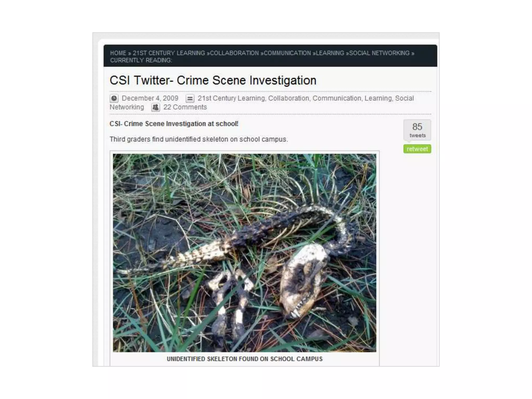Screen dimensions: 532x399
Task: Open the Communication category link
Action: (337, 98)
